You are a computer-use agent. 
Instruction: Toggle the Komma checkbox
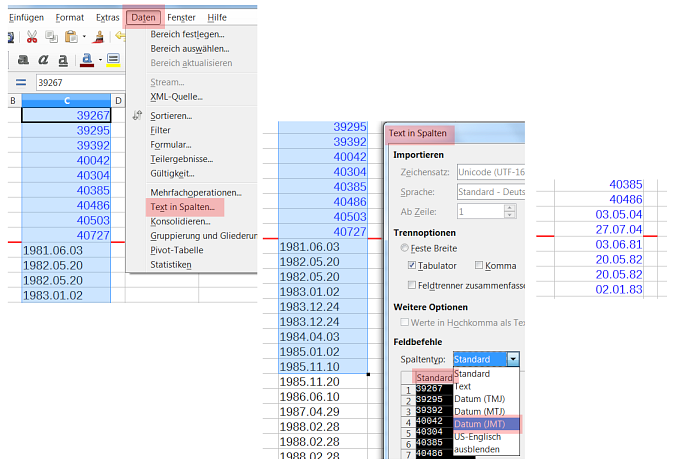coord(479,265)
